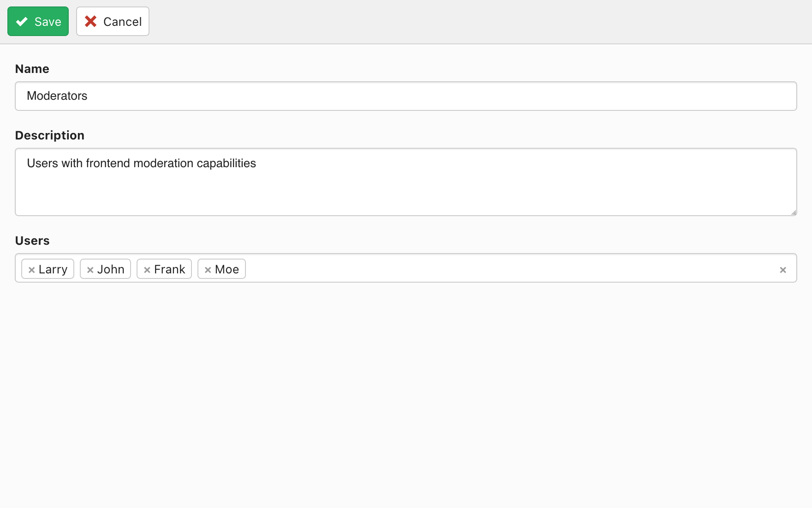The image size is (812, 508).
Task: Click the Save button
Action: coord(38,21)
